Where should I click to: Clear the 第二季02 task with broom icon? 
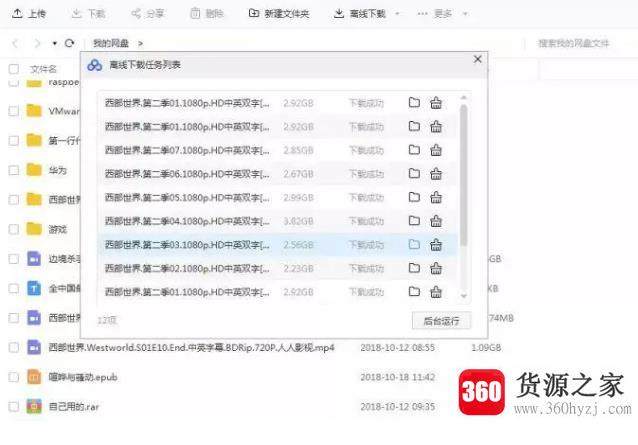436,268
